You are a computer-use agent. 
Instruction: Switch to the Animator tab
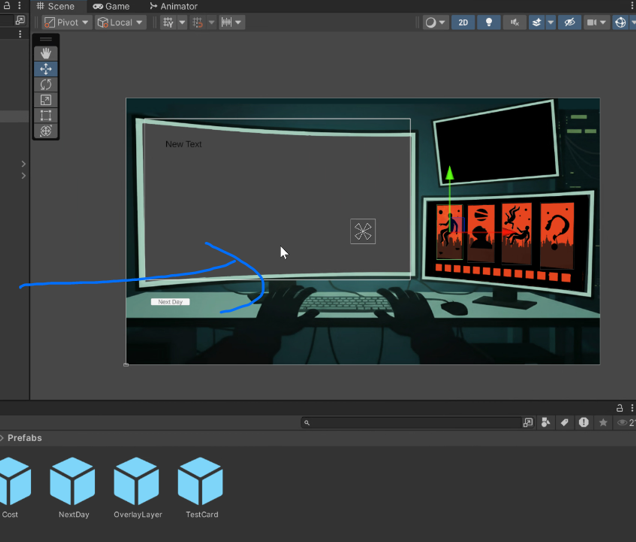173,6
